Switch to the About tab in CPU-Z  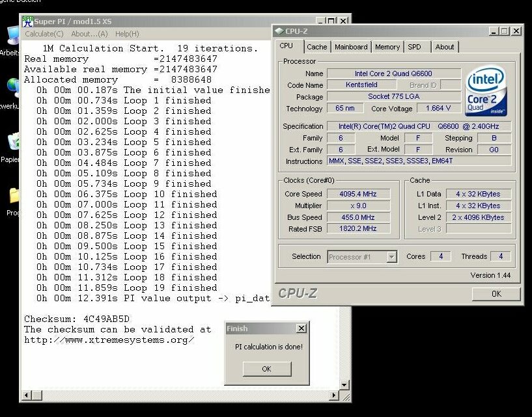[445, 47]
